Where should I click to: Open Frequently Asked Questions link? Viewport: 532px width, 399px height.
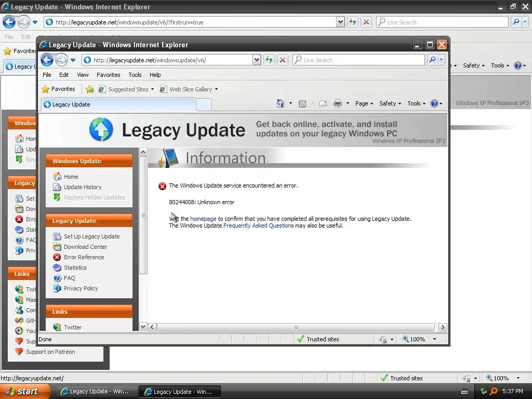[259, 225]
